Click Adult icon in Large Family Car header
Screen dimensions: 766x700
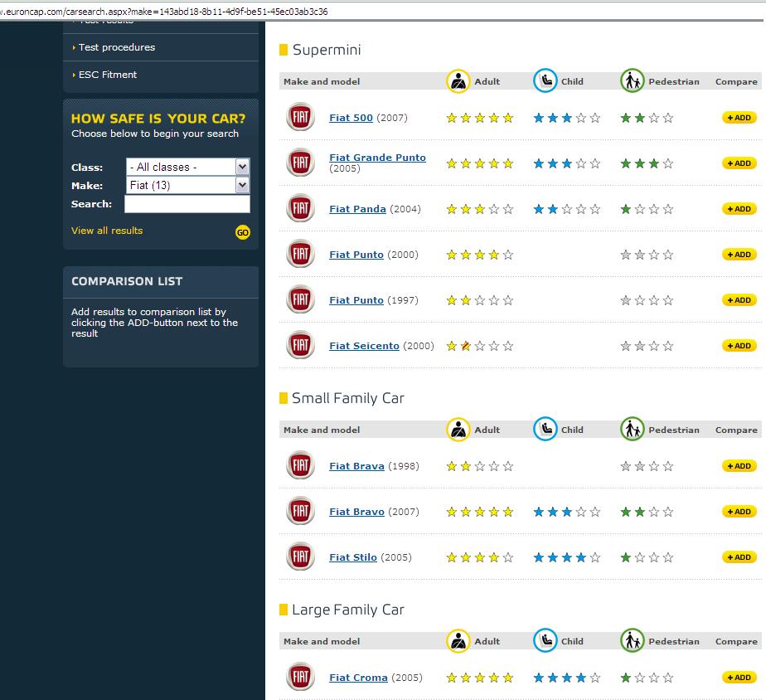458,641
